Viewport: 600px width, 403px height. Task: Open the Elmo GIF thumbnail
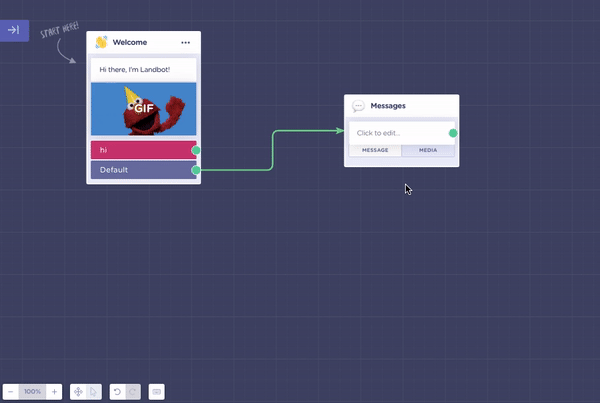click(143, 109)
